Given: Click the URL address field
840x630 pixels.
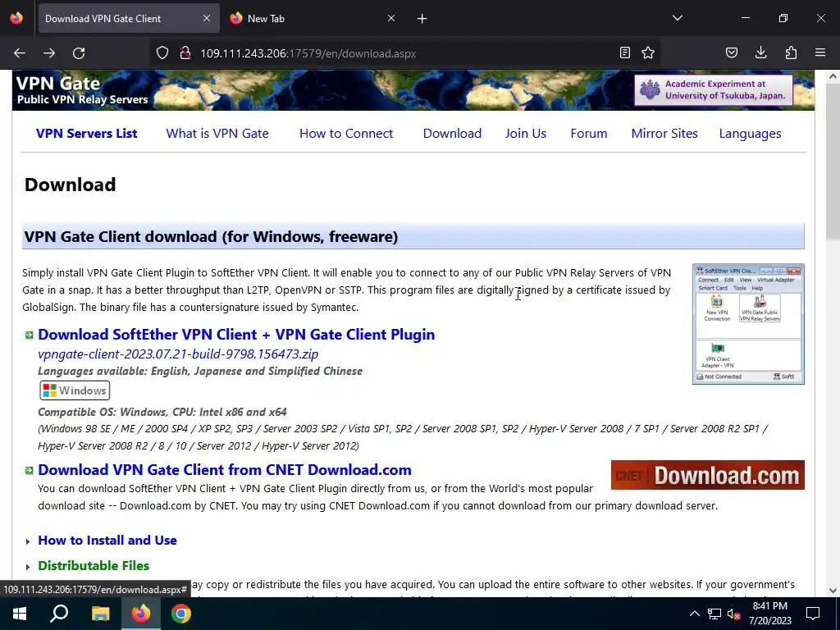Looking at the screenshot, I should 407,53.
